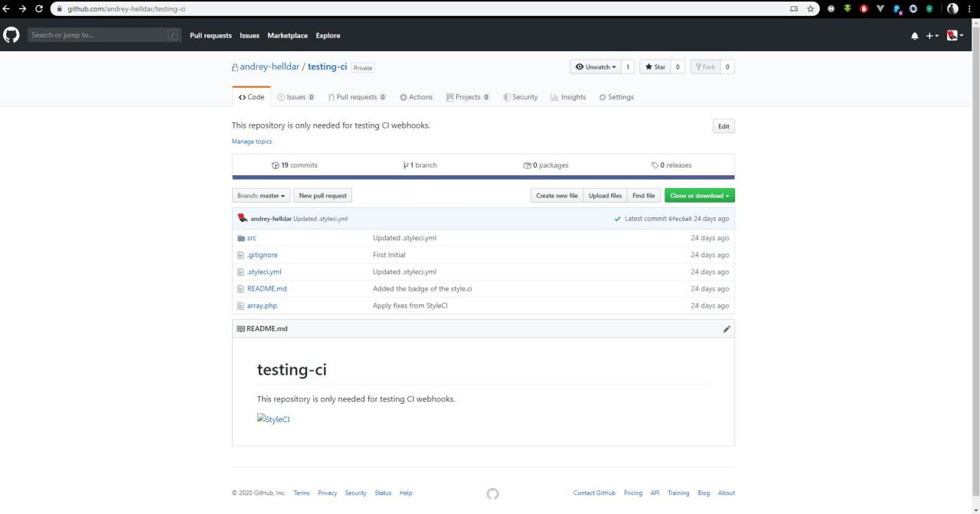Open Pull requests in the top nav
The width and height of the screenshot is (980, 514).
tap(211, 36)
